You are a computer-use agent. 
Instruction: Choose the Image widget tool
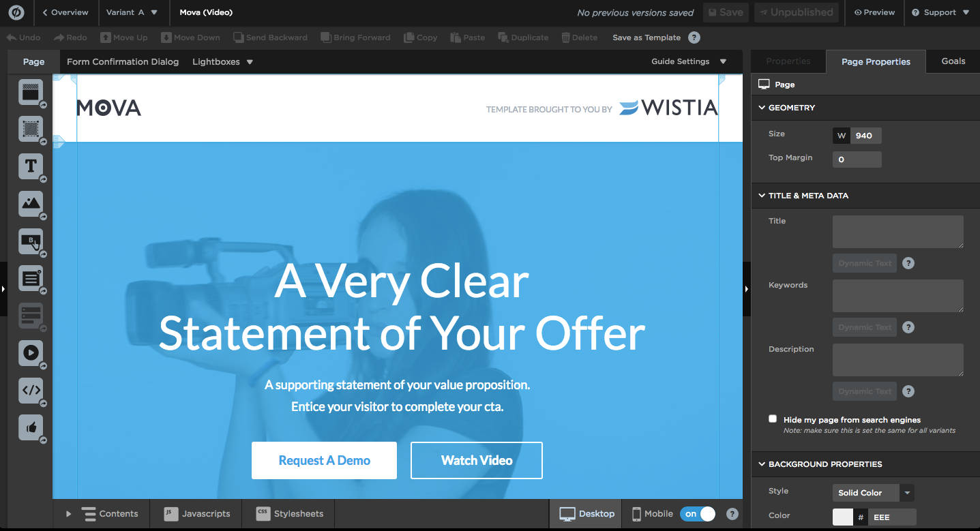[31, 202]
